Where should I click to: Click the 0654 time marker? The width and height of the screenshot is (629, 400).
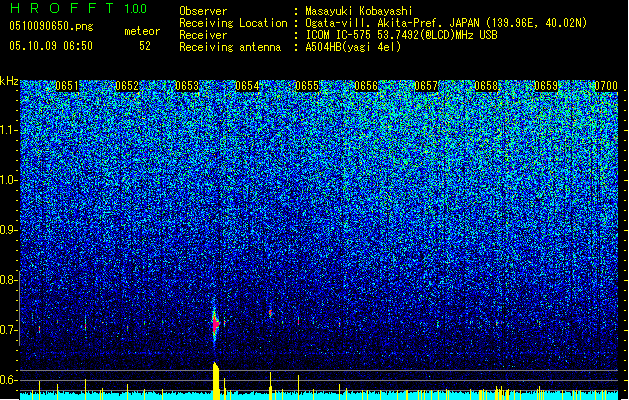point(247,86)
